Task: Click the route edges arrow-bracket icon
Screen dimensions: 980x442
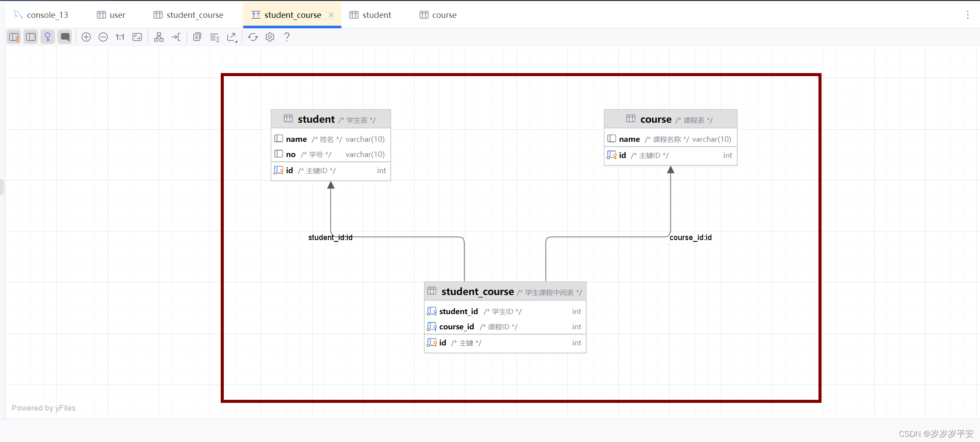Action: coord(176,37)
